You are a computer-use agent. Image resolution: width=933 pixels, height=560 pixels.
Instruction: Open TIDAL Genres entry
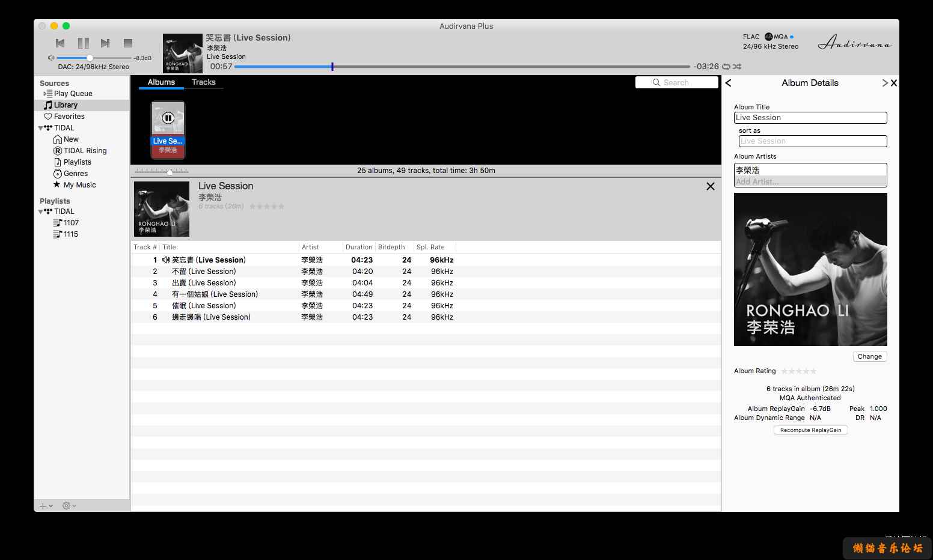tap(75, 174)
